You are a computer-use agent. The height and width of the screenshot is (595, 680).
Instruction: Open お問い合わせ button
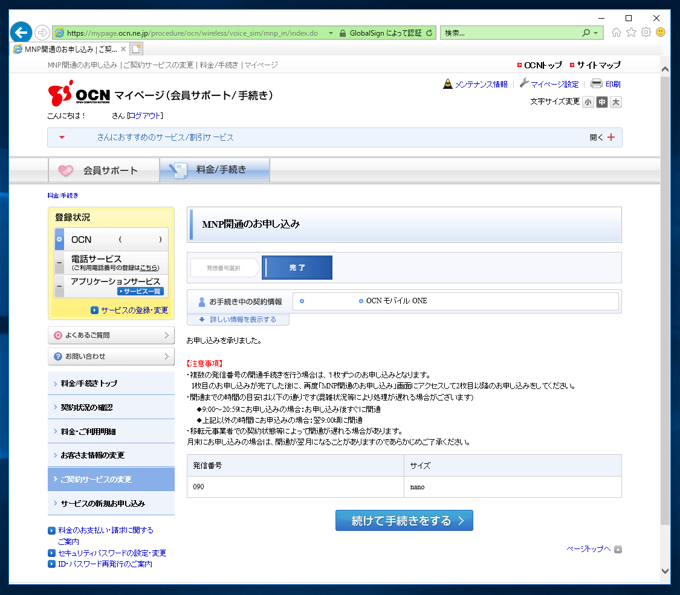coord(111,356)
